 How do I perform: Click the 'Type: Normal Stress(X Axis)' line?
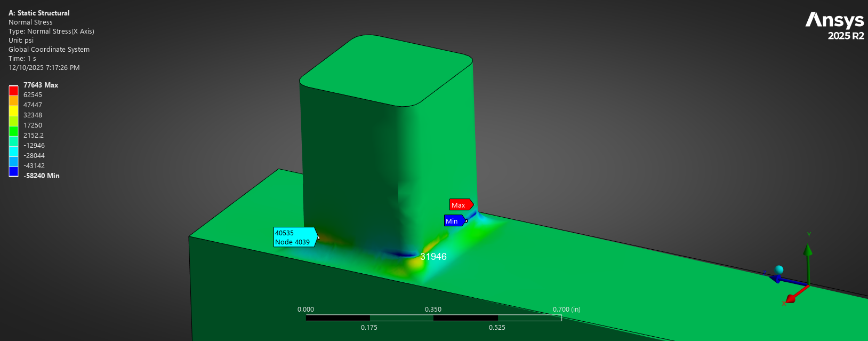point(51,31)
